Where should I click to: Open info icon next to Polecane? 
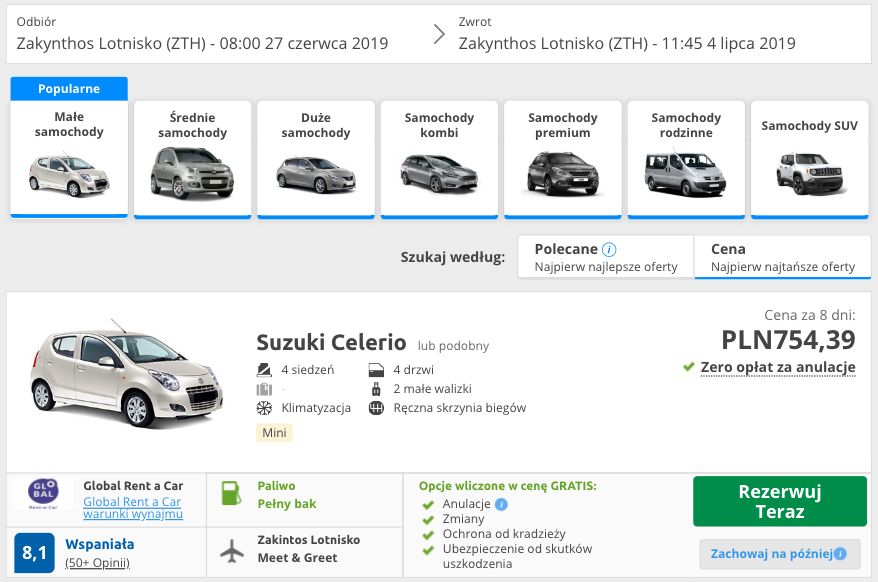click(x=609, y=249)
